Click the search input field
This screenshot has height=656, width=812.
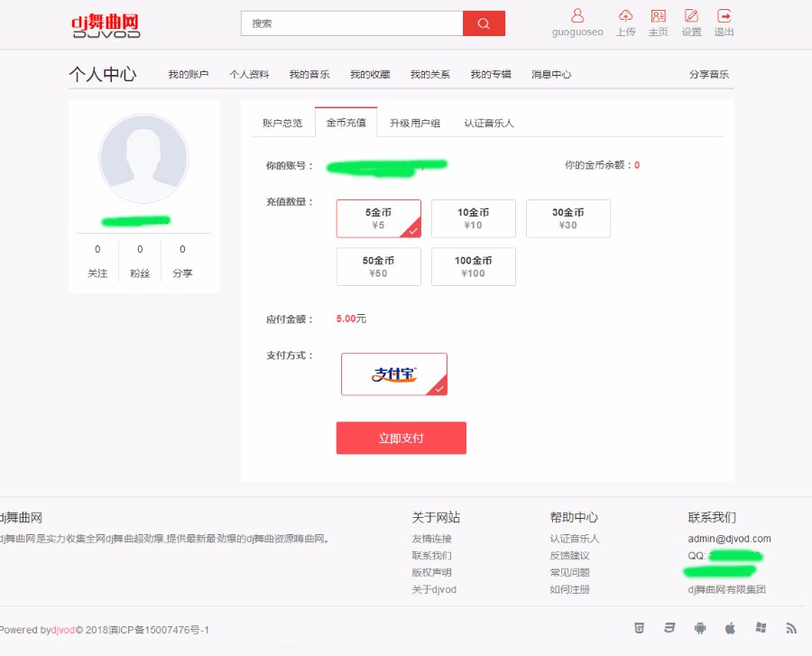352,23
